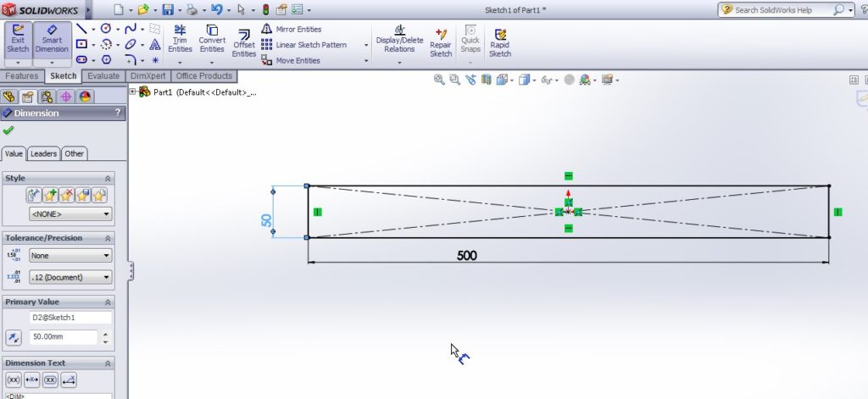
Task: Select the sketch Point tool
Action: [x=155, y=60]
